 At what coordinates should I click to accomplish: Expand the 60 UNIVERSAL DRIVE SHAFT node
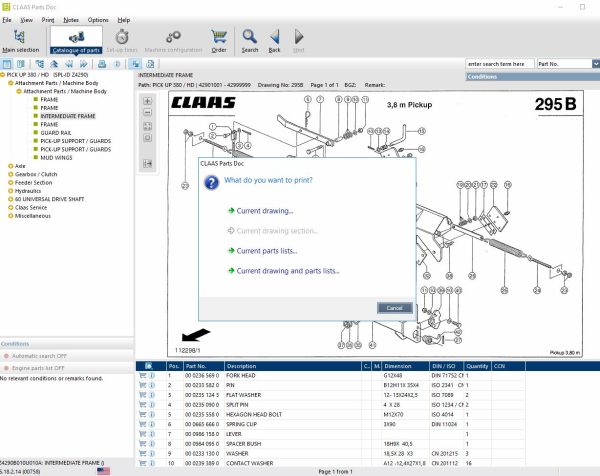[11, 199]
